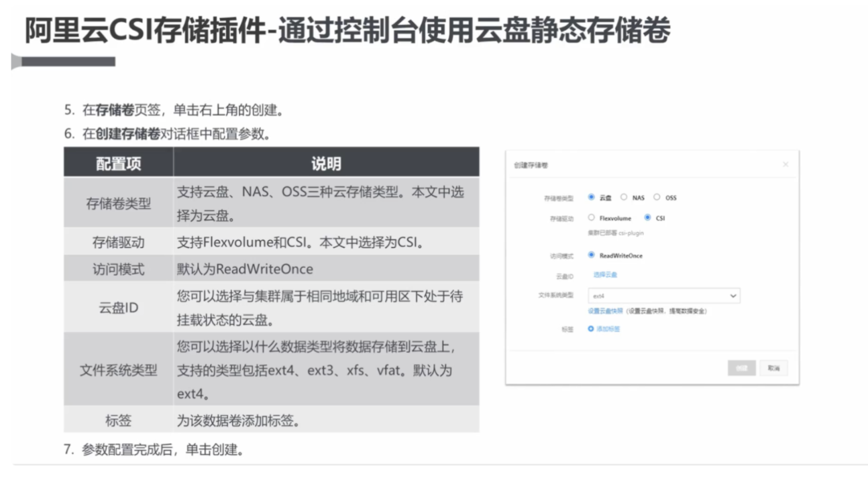Screen dimensions: 868x480
Task: Click the grey 创建 button in dialog
Action: [741, 368]
